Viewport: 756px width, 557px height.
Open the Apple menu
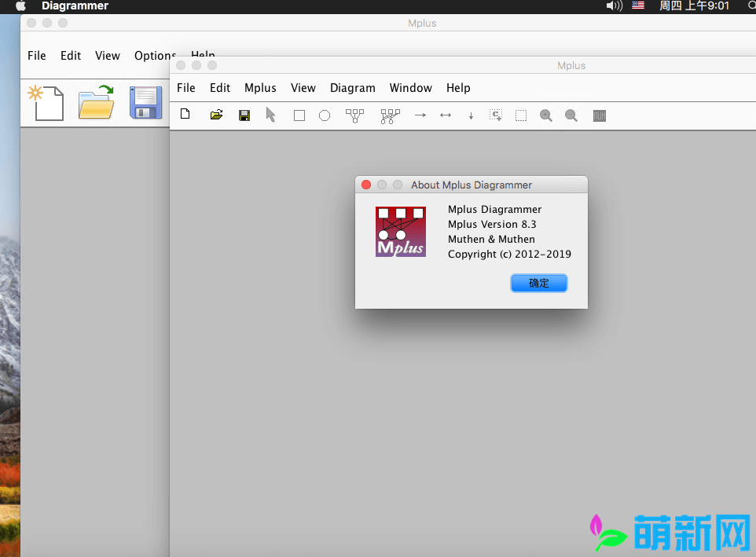[20, 5]
